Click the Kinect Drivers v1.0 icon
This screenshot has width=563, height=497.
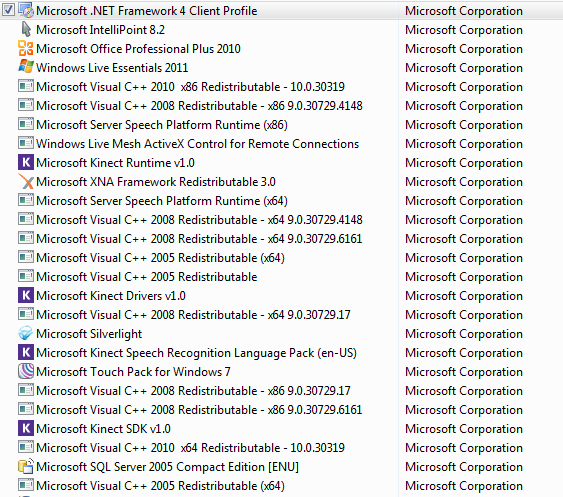point(26,295)
